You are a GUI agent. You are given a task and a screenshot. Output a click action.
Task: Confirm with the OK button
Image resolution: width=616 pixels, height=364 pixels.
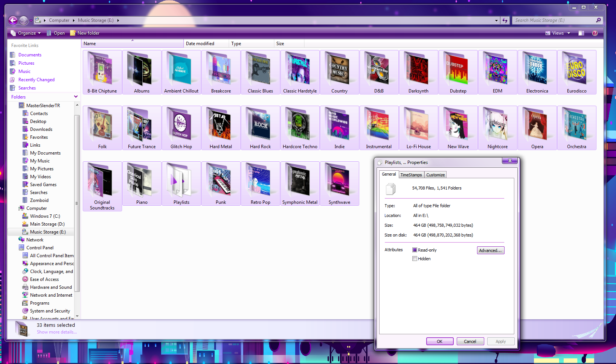point(439,341)
